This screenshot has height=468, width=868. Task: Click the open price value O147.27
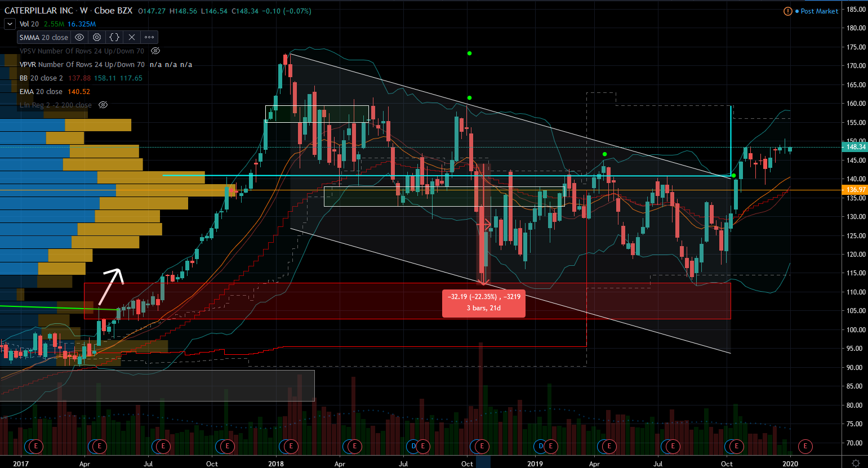click(x=152, y=11)
